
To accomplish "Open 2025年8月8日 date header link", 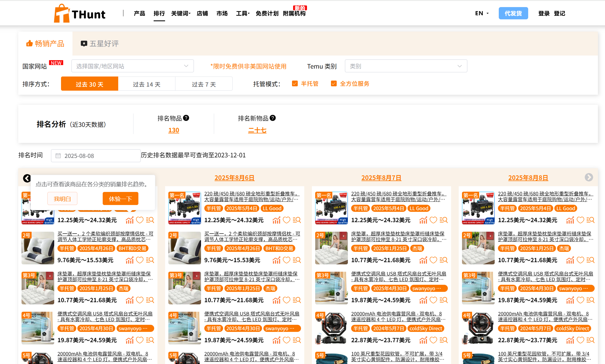I will tap(528, 178).
